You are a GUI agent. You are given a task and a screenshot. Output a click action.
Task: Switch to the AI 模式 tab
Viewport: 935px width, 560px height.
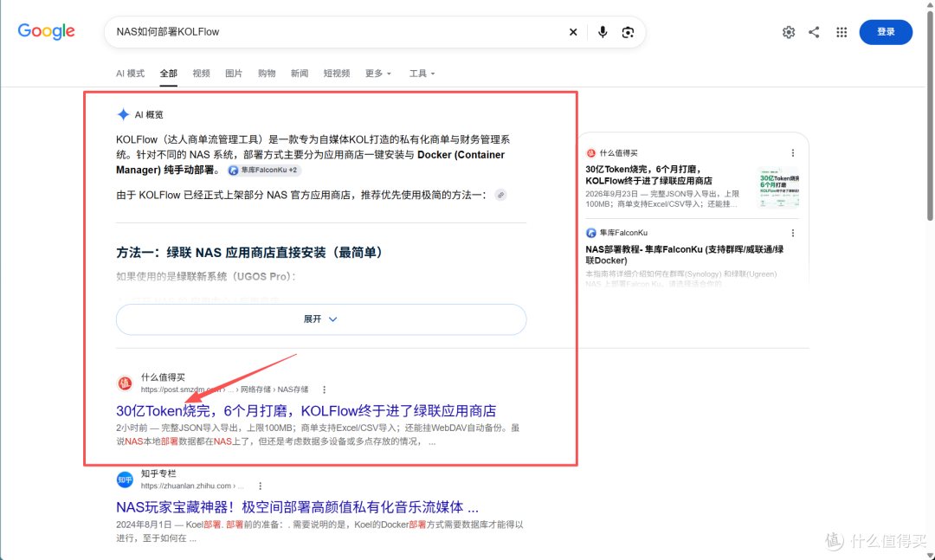click(x=130, y=74)
